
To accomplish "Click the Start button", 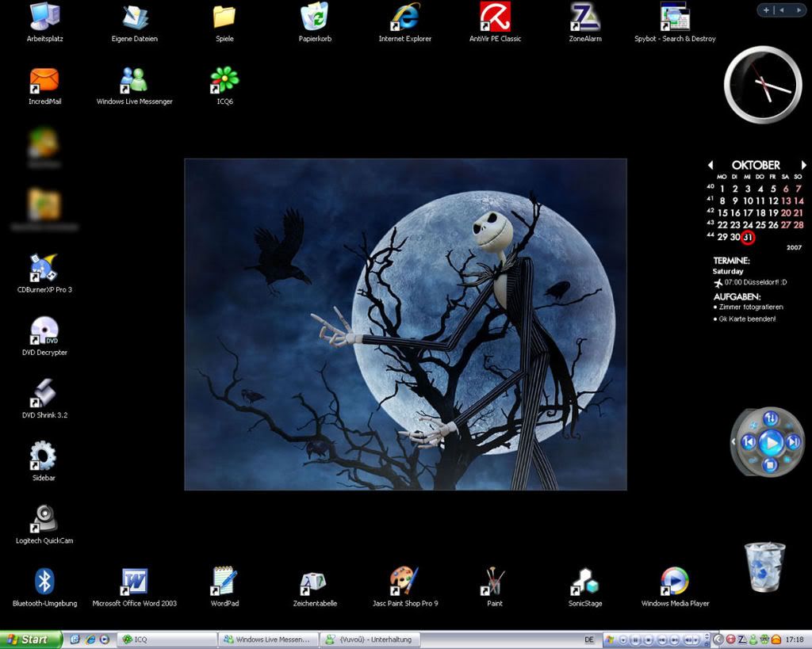I will click(x=31, y=639).
